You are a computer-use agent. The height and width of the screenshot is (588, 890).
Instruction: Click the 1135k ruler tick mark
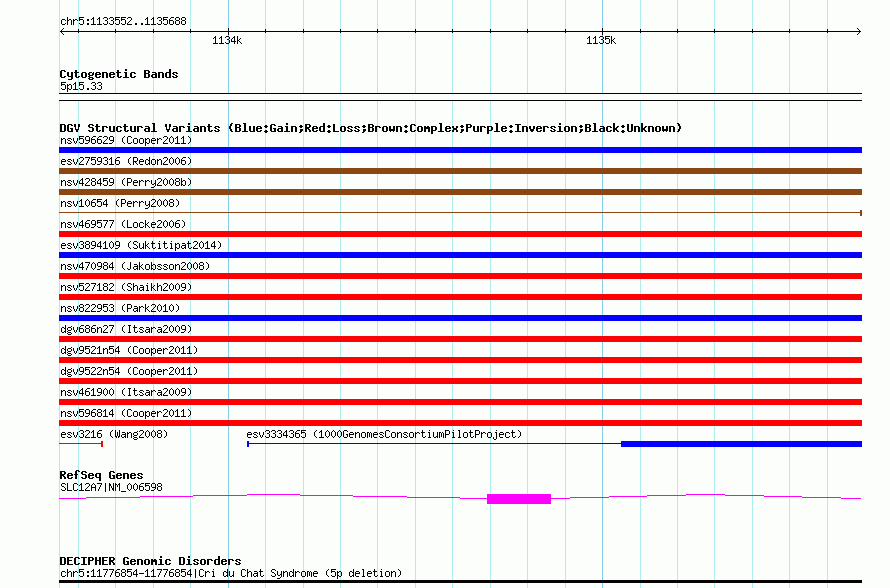(x=602, y=31)
